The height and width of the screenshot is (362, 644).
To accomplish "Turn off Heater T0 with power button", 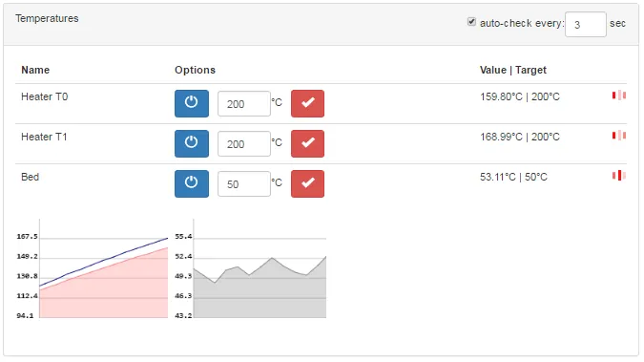I will point(192,104).
